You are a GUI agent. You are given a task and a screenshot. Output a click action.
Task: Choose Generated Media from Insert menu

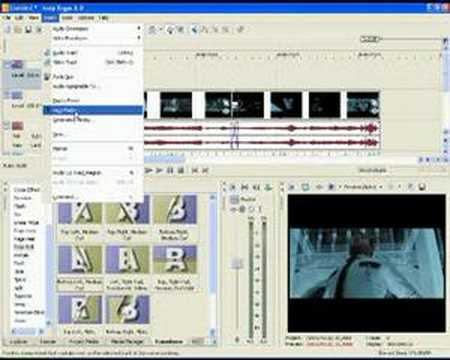[93, 120]
